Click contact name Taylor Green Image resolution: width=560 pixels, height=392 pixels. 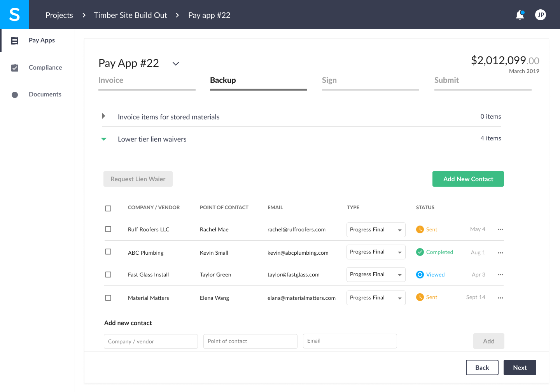click(x=215, y=275)
